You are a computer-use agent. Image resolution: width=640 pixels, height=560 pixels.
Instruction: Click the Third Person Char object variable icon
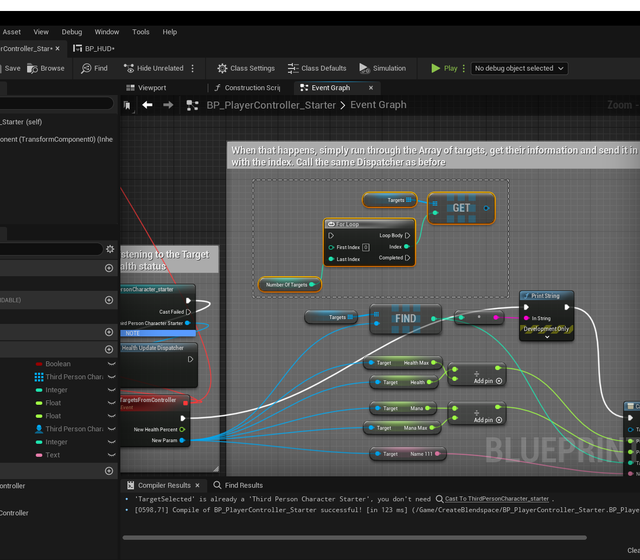point(39,429)
